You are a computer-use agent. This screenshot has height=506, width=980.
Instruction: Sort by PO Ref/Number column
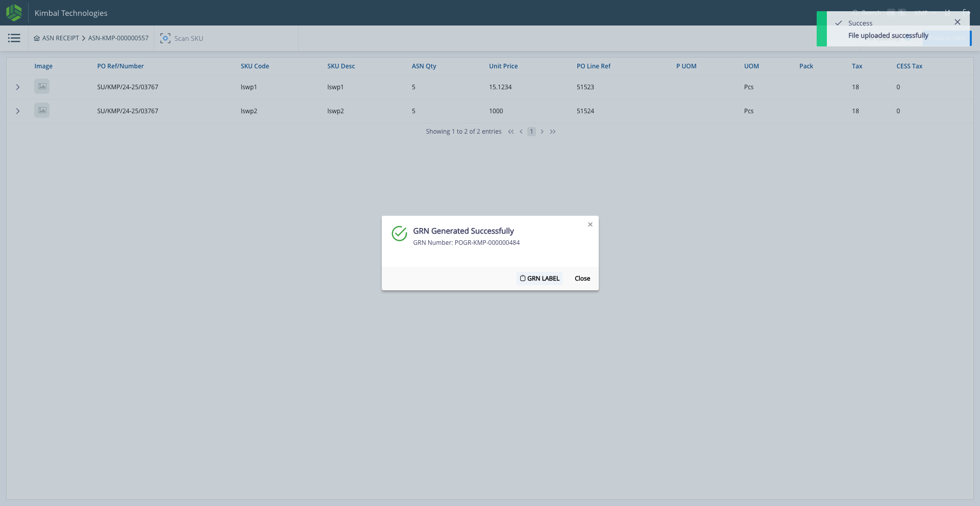click(x=120, y=66)
